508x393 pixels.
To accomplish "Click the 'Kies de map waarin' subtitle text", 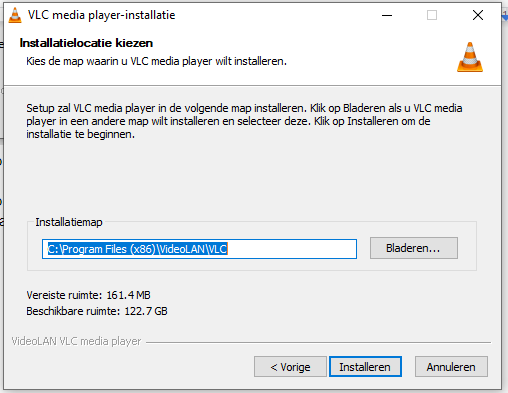I will point(156,61).
